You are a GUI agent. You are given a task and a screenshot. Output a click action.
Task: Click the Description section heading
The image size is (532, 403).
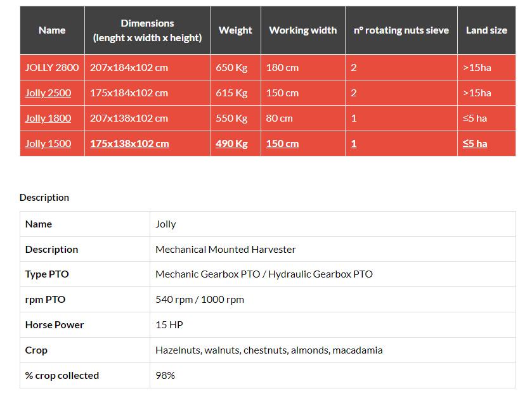coord(44,198)
